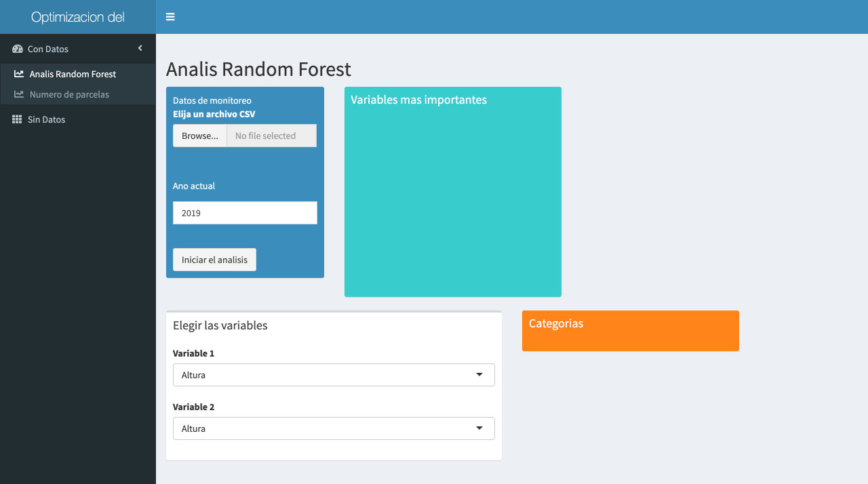
Task: Click the caret arrow of Variable 1
Action: (479, 375)
